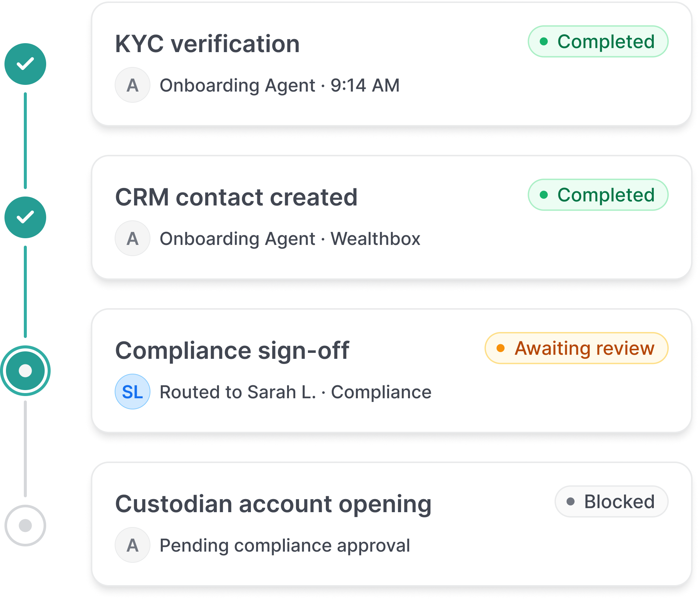Screen dimensions: 700x600
Task: Open Sarah L.'s SL avatar
Action: pyautogui.click(x=133, y=392)
